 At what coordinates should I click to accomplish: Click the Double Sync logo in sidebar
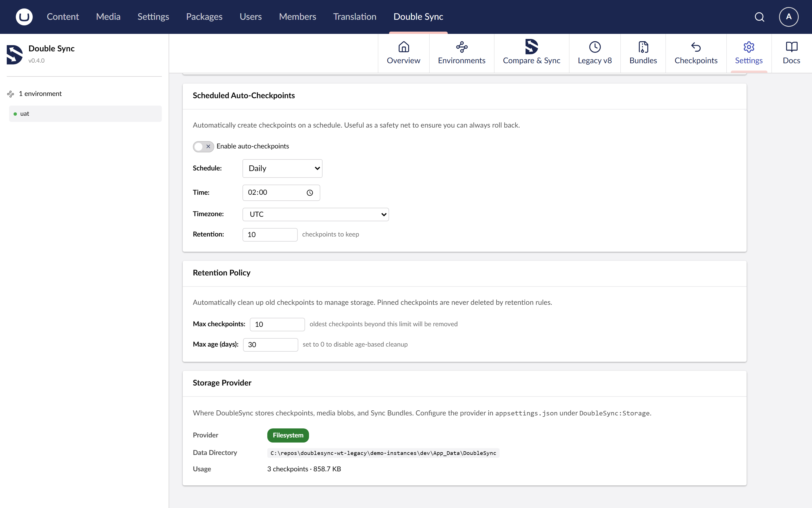pyautogui.click(x=15, y=54)
